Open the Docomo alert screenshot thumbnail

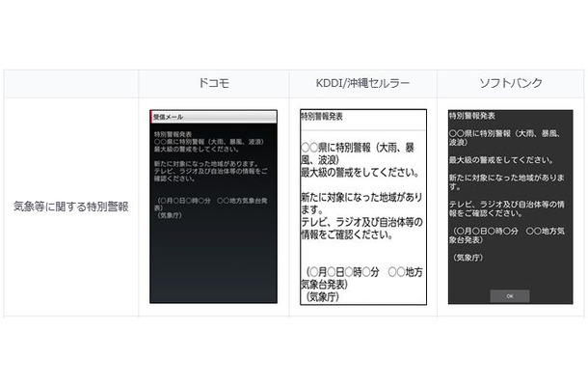pos(213,207)
